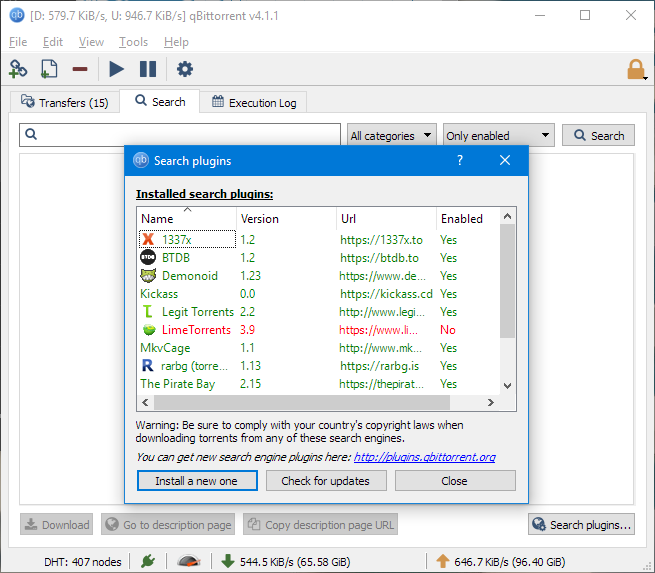
Task: Click the 646.7 KiB/s upload status text
Action: (510, 562)
